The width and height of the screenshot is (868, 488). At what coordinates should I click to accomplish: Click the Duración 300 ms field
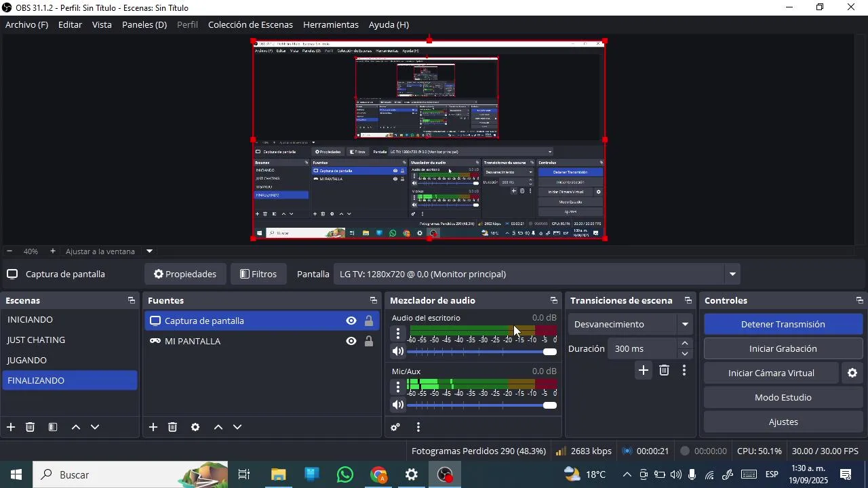[x=642, y=348]
